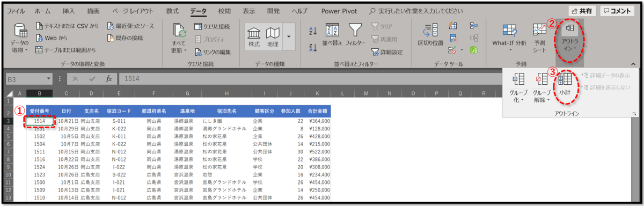Click the コメント button
The width and height of the screenshot is (644, 206).
(x=617, y=11)
